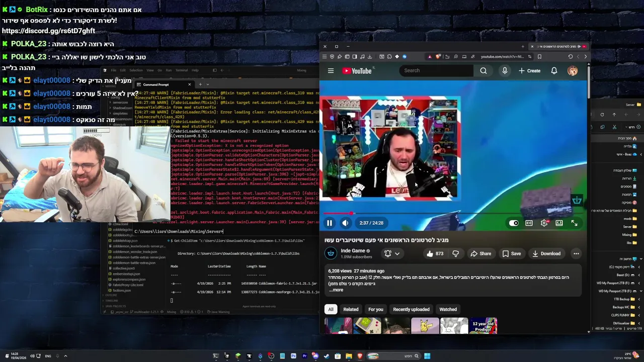644x362 pixels.
Task: Close the Command Prompt tab
Action: tap(190, 84)
